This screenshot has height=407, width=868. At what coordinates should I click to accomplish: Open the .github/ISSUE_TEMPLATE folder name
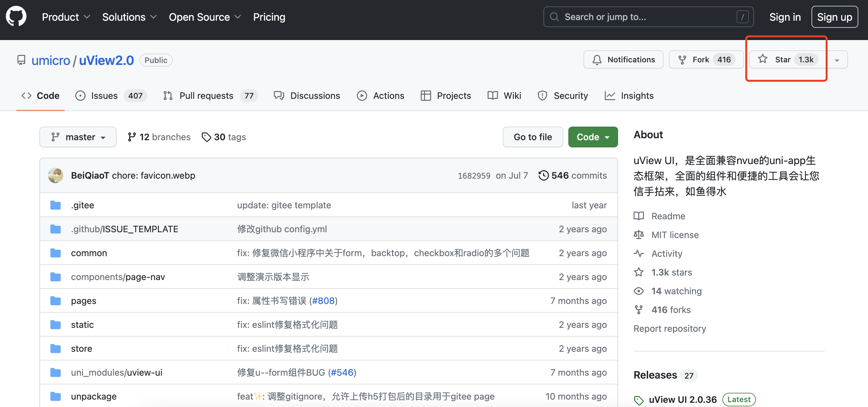(x=125, y=229)
